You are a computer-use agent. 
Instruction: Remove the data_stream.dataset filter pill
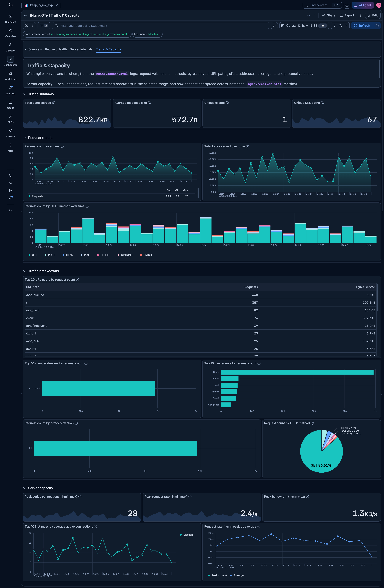(128, 34)
